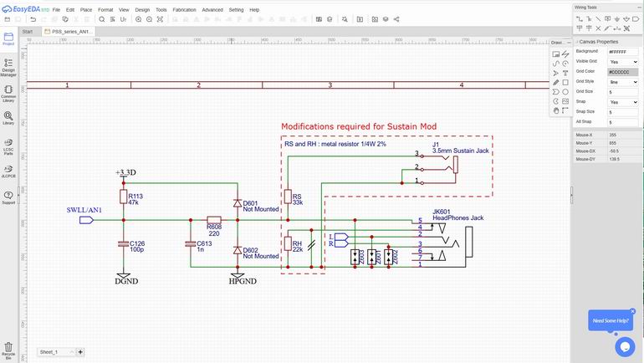Select the Wire tool in Wiring Tools
Screen dimensions: 644x363
point(579,19)
